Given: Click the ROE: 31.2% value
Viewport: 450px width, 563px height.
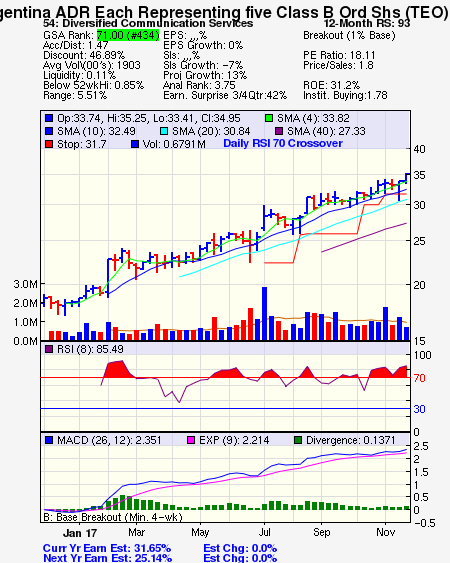Looking at the screenshot, I should pos(331,85).
